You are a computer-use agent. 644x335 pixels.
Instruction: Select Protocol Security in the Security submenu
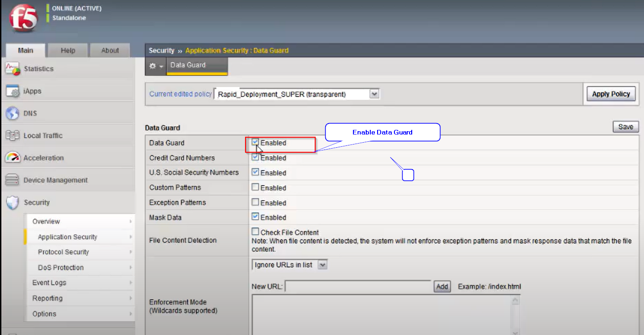tap(63, 252)
